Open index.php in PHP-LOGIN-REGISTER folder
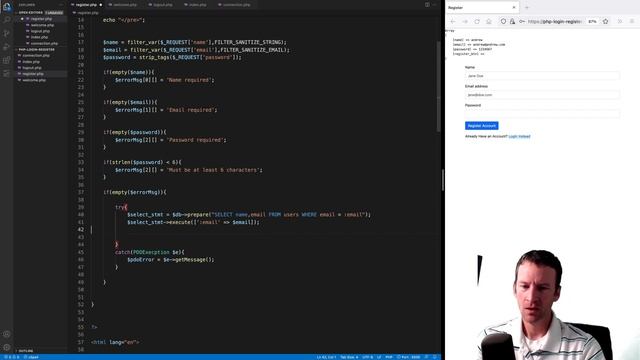 pyautogui.click(x=31, y=62)
